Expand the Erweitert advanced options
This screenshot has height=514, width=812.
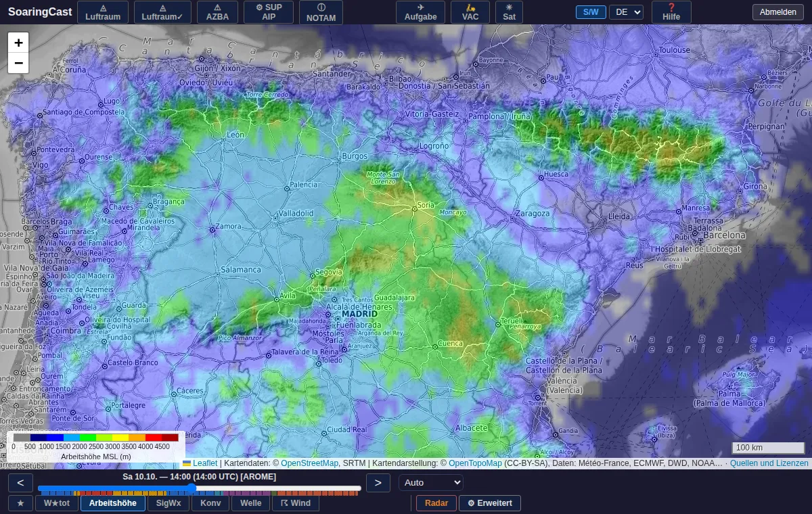tap(490, 503)
